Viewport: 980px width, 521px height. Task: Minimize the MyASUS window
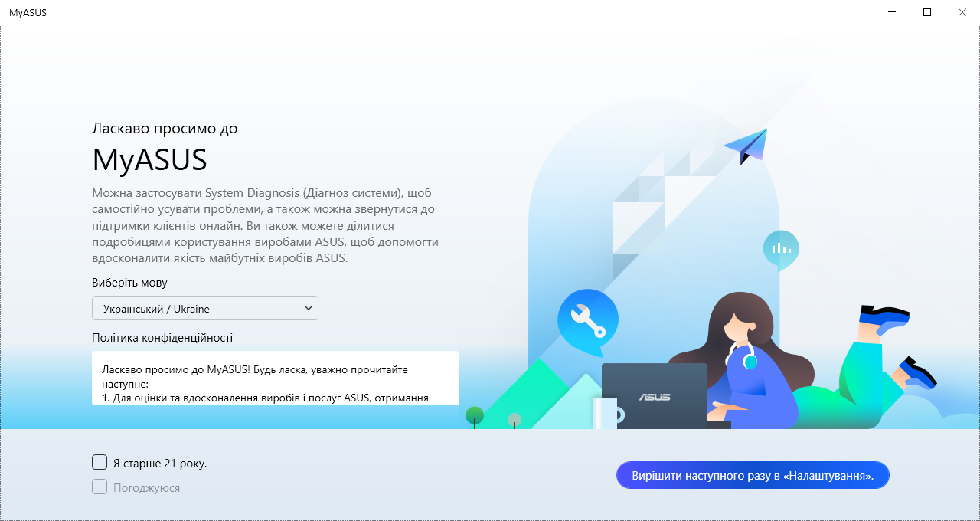(893, 12)
